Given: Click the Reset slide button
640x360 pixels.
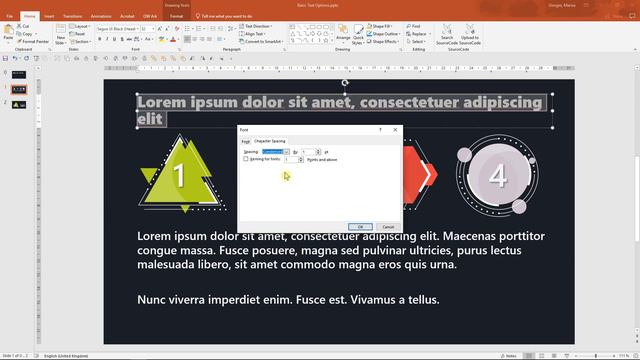Looking at the screenshot, I should click(77, 34).
